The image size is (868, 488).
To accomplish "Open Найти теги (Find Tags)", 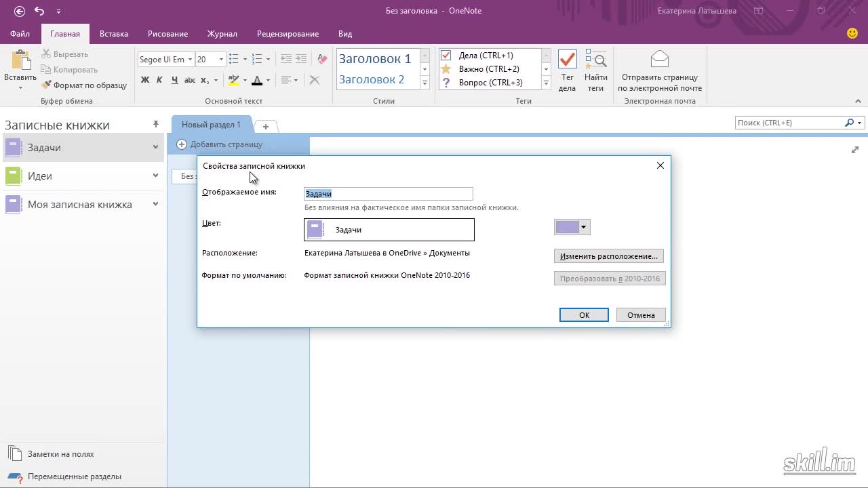I will tap(595, 70).
